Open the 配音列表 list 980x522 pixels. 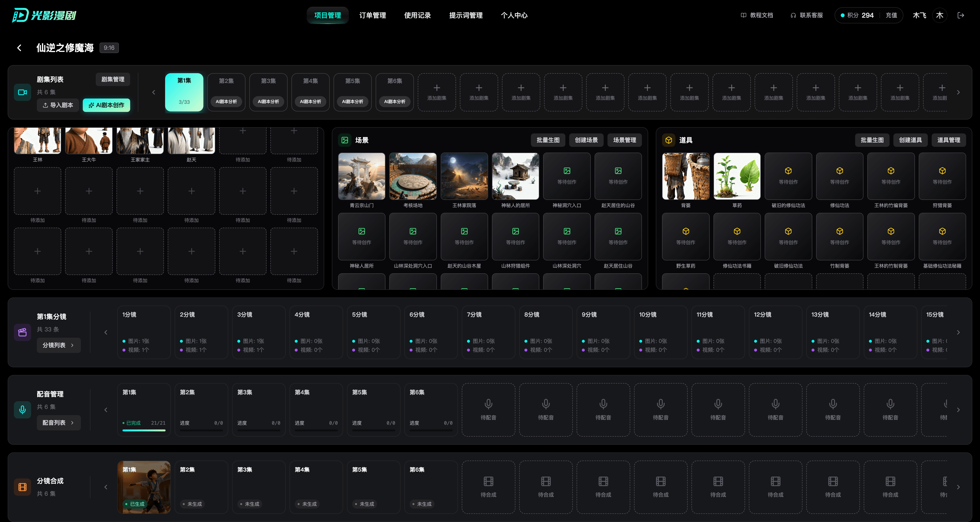click(59, 423)
